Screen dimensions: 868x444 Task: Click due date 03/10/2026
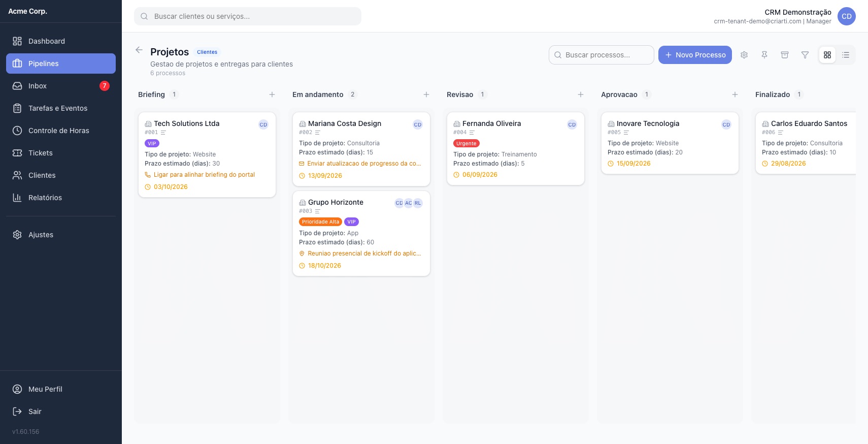pos(171,187)
